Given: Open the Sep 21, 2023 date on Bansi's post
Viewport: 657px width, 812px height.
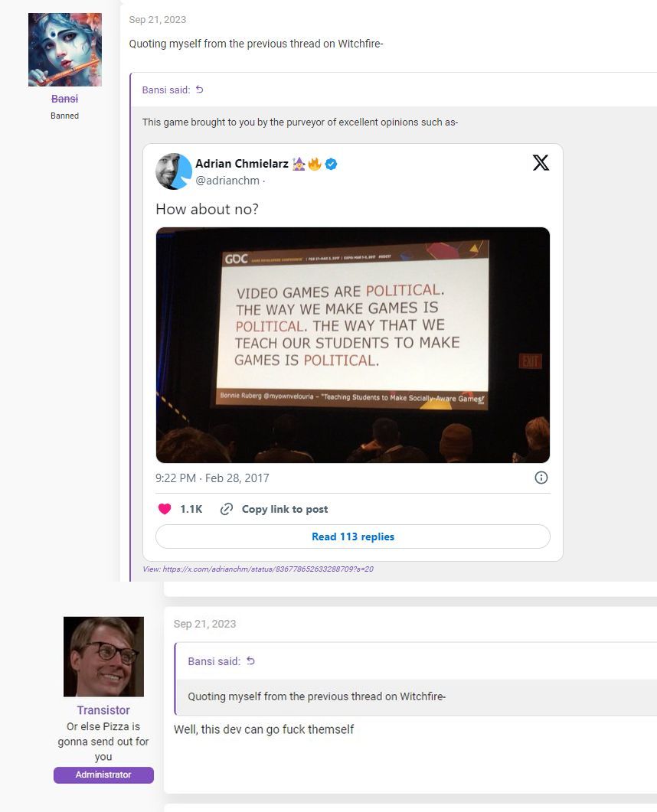Looking at the screenshot, I should pos(158,20).
